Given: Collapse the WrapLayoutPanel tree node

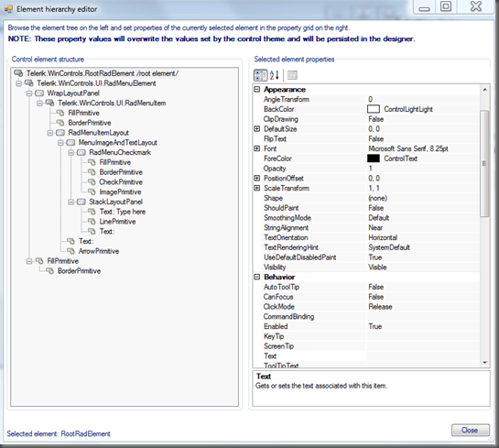Looking at the screenshot, I should (29, 93).
